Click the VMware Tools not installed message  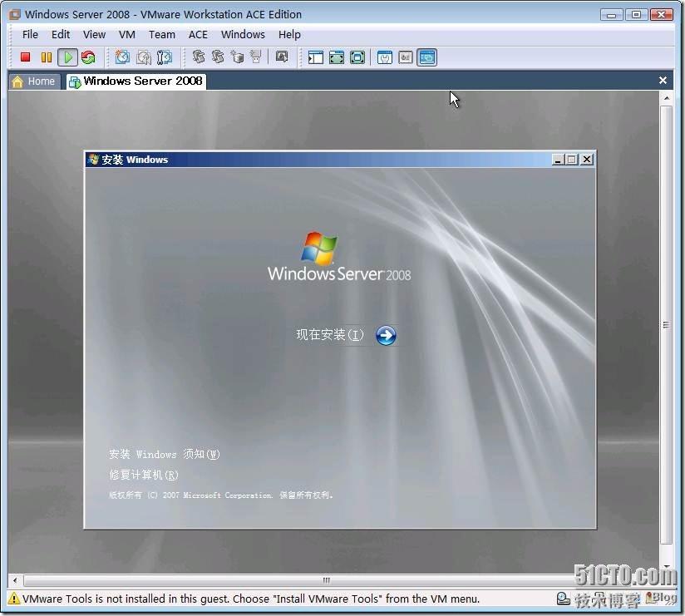point(251,599)
